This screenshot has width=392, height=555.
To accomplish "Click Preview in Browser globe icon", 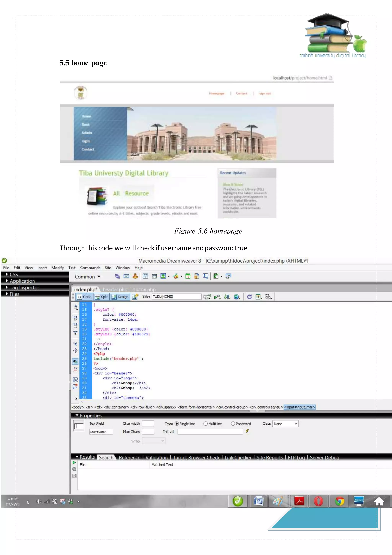I will coord(237,297).
